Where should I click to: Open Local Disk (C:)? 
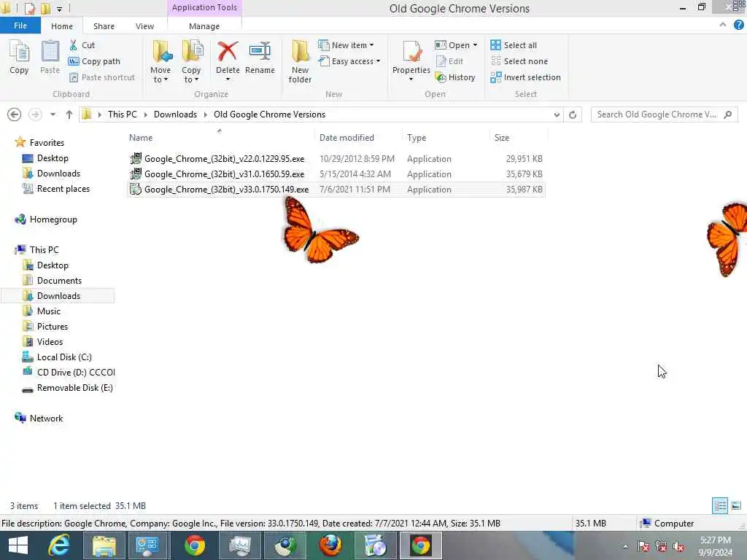tap(57, 357)
